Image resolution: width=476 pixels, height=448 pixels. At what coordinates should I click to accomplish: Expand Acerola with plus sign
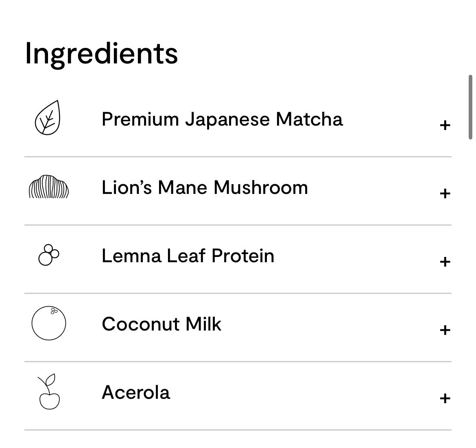445,398
